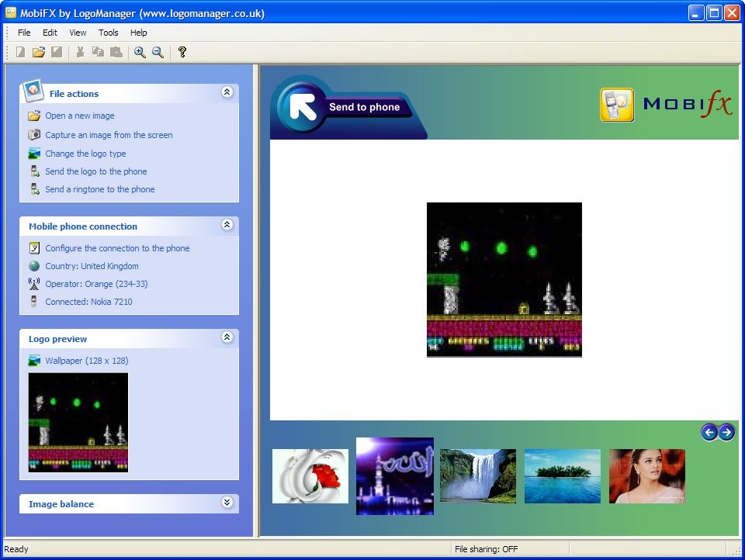Click Change the logo type link

coord(85,154)
